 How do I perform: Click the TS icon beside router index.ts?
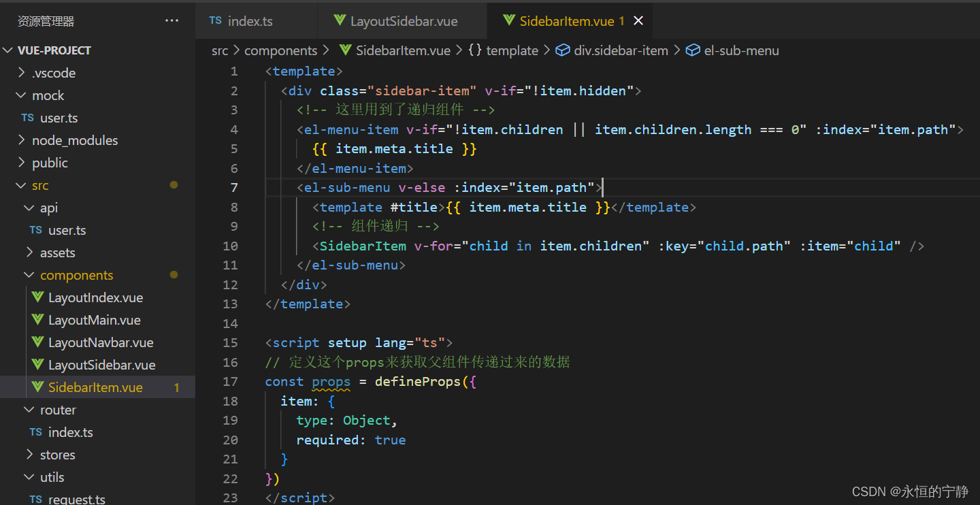[35, 432]
